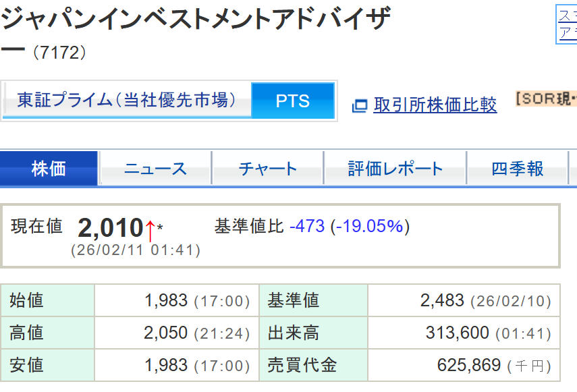Click the 現在値 price 2,010
The image size is (577, 392).
pyautogui.click(x=110, y=228)
